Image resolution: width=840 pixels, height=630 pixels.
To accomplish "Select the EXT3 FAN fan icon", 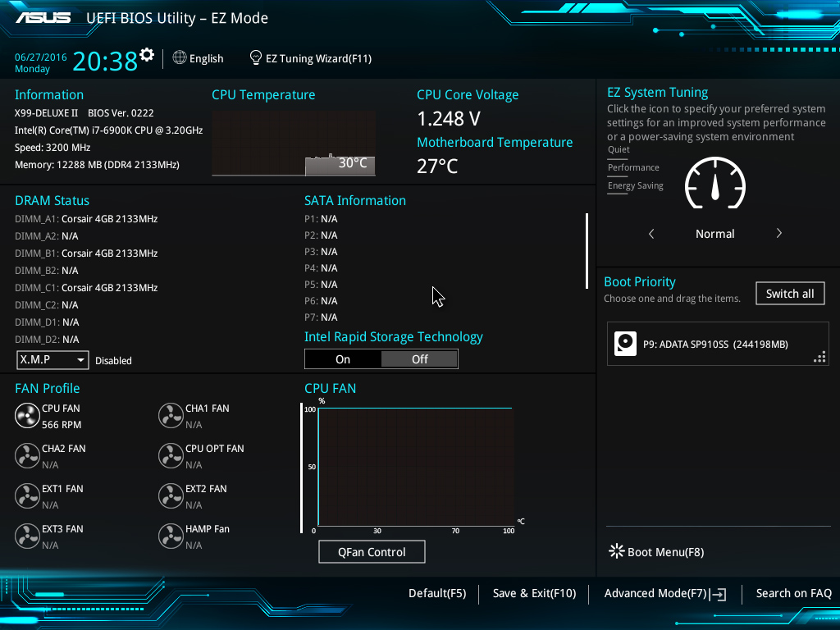I will pos(27,536).
